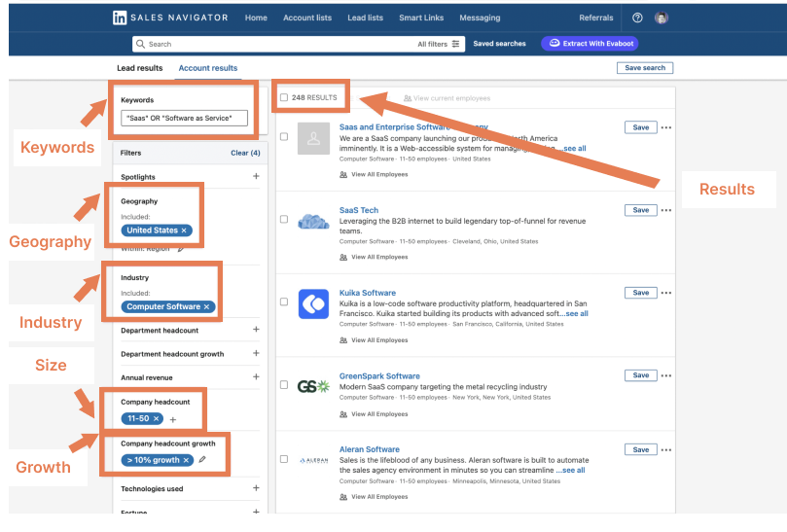Edit the headcount growth pencil icon
Viewport: 787px width, 532px height.
tap(202, 459)
